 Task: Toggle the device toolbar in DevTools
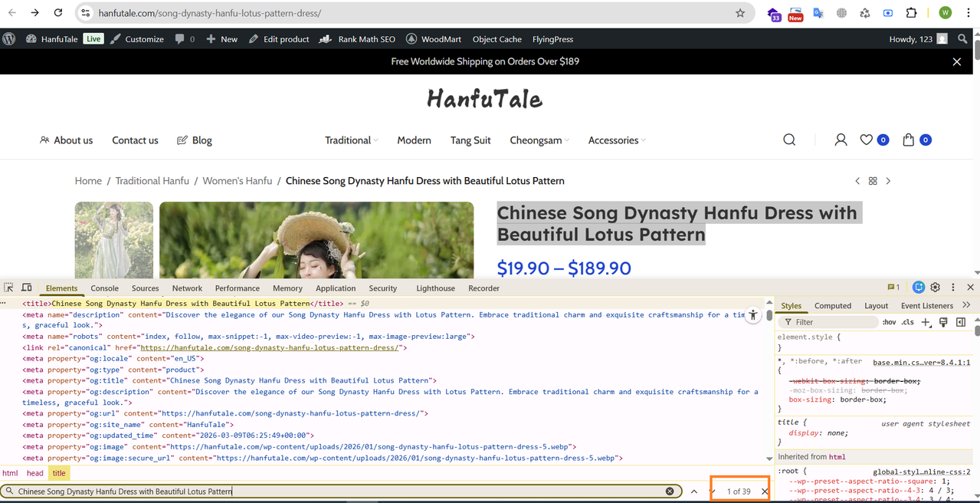[26, 288]
